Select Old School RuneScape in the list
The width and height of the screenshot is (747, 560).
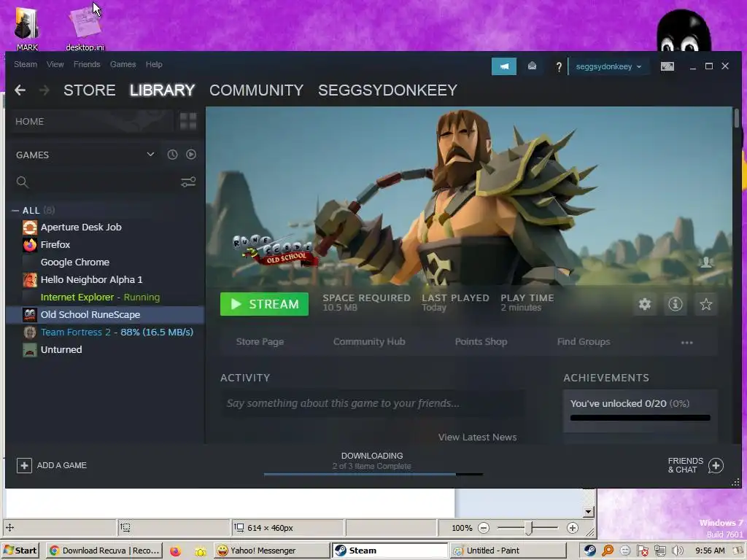click(x=105, y=315)
